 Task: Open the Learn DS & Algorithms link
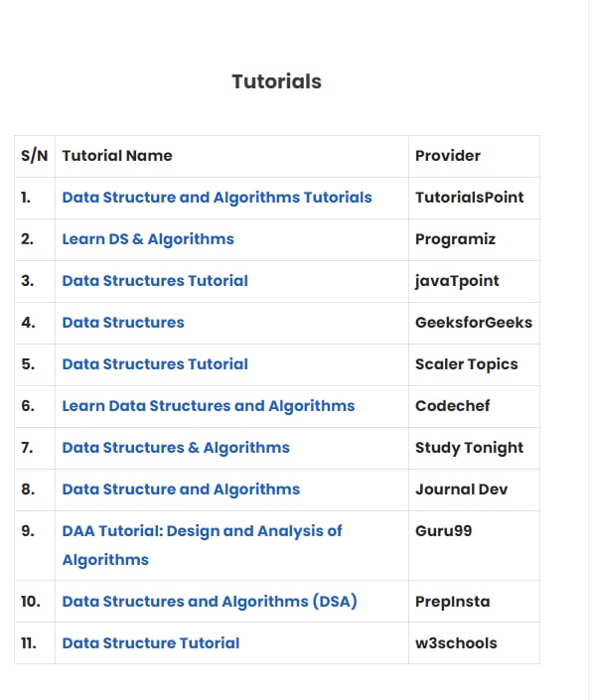tap(148, 239)
